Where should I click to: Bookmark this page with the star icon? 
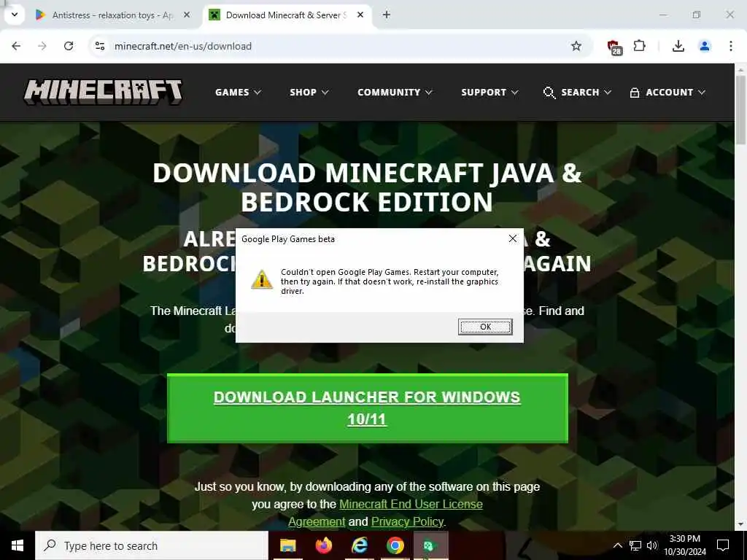coord(576,46)
